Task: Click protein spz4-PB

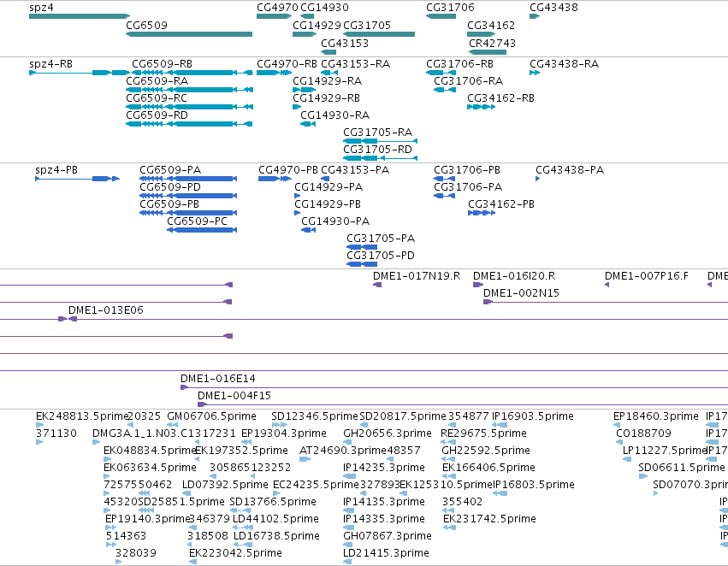Action: click(x=78, y=179)
